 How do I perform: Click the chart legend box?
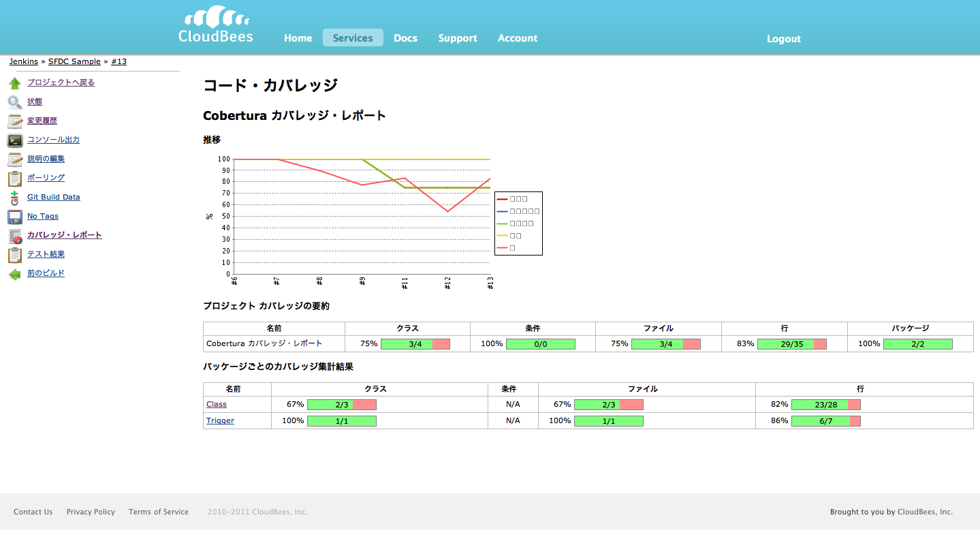[518, 223]
